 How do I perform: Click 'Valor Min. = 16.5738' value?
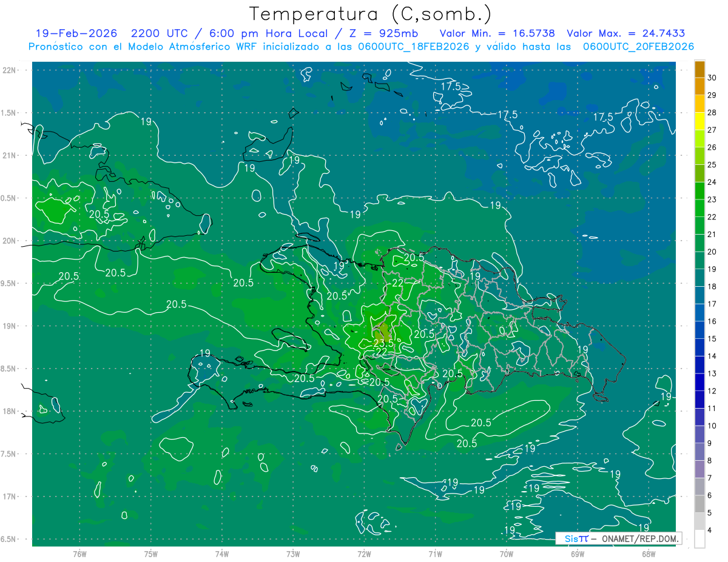(x=497, y=33)
